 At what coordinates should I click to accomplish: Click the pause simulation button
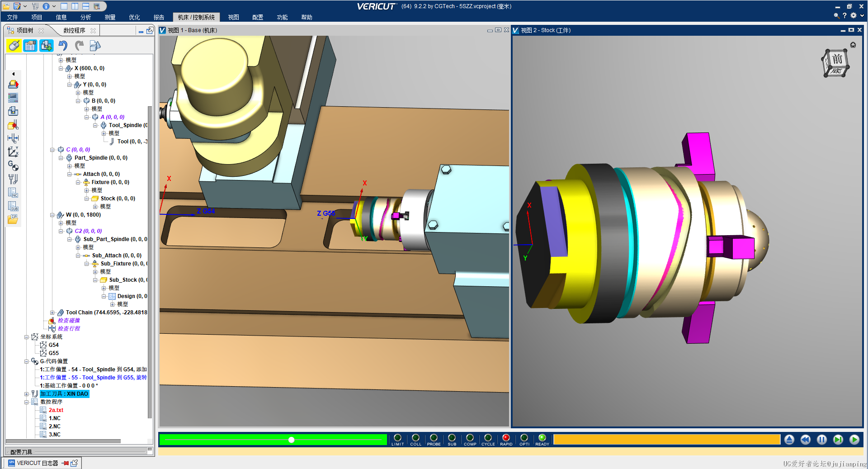click(822, 440)
